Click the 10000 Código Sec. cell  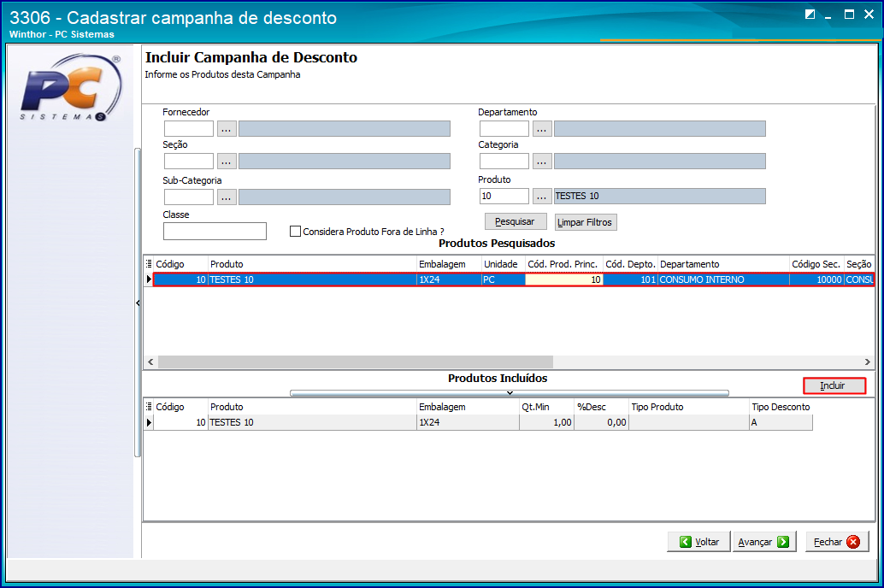tap(816, 279)
